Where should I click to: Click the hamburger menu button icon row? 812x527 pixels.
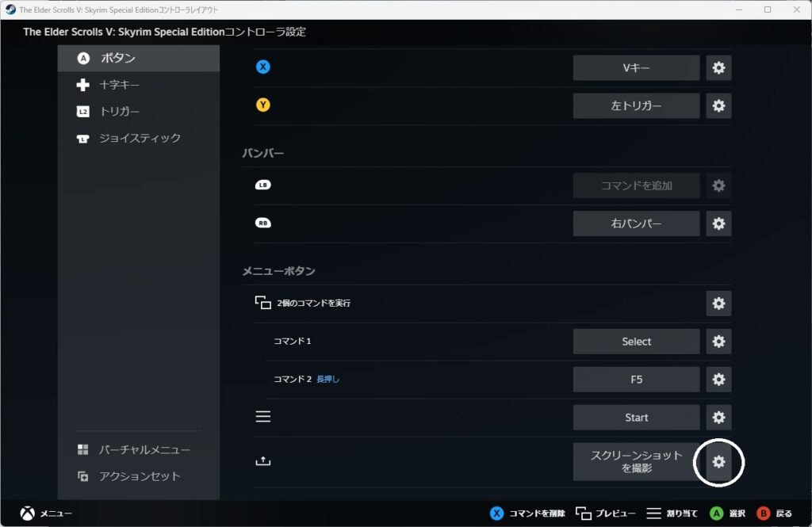263,416
